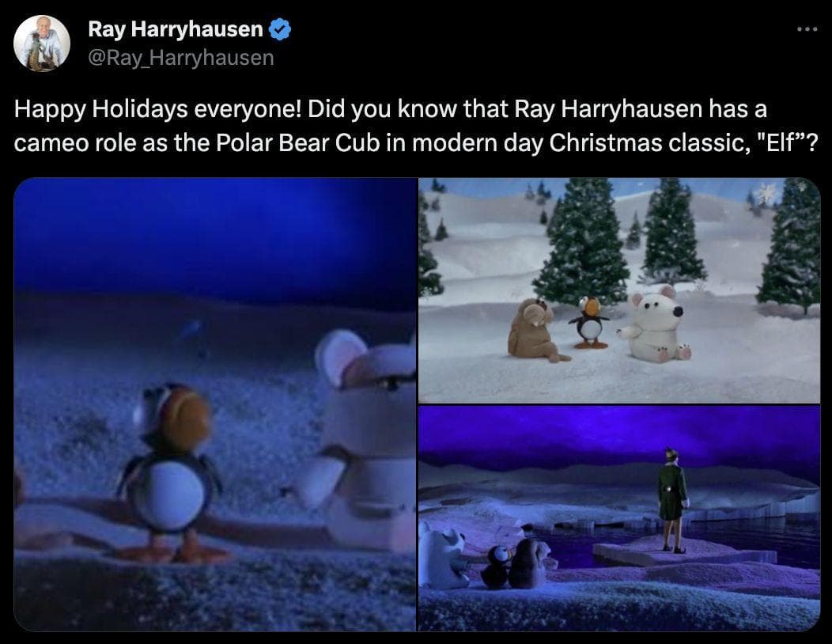Open the top-right daytime snowy forest image
The image size is (832, 644).
(619, 290)
